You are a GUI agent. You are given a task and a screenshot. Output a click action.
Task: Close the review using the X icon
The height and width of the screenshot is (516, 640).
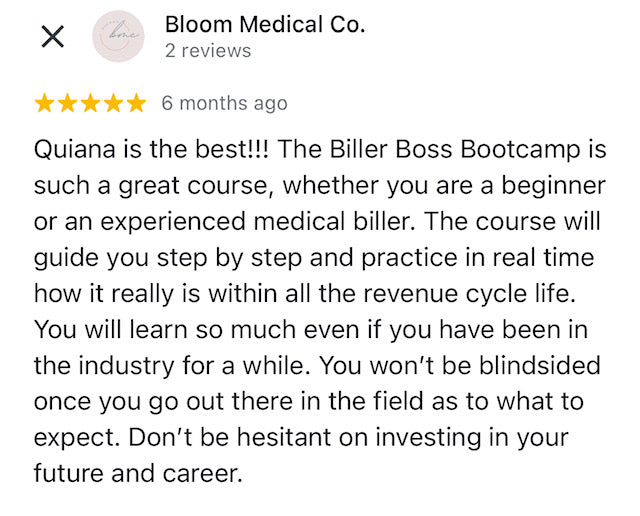point(52,37)
